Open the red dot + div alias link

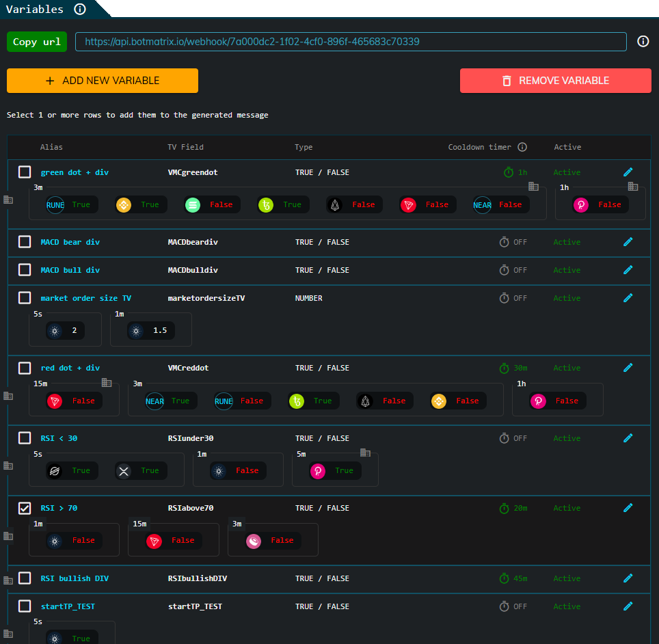click(70, 368)
